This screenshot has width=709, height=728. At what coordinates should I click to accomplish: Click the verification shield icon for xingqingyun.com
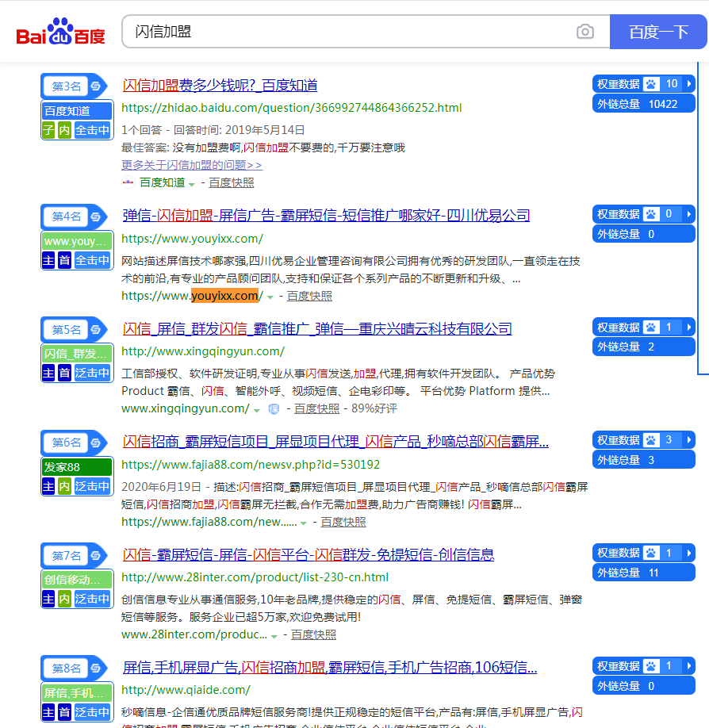tap(274, 409)
